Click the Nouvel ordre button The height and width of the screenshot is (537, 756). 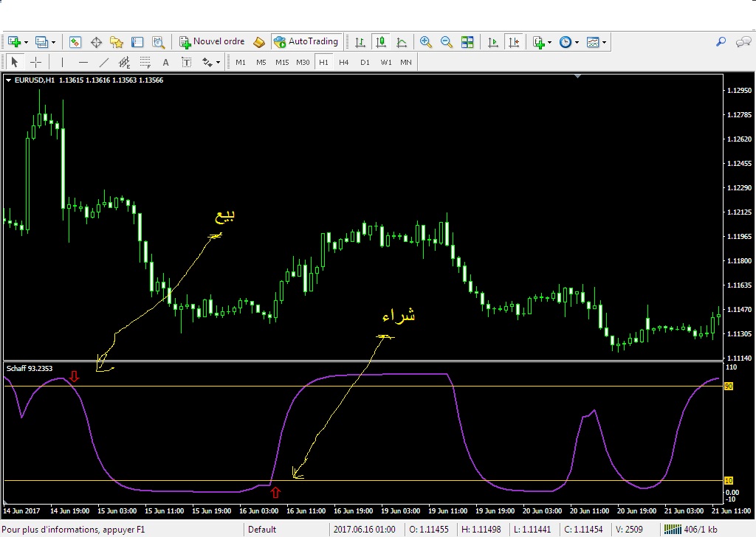tap(212, 42)
